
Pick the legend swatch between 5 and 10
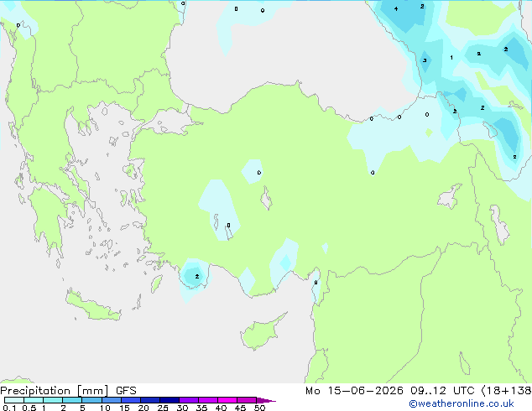tap(92, 400)
